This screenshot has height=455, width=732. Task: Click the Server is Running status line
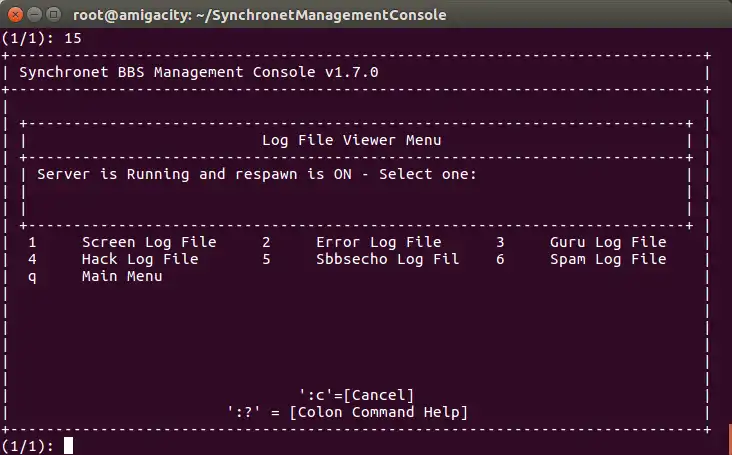click(257, 174)
